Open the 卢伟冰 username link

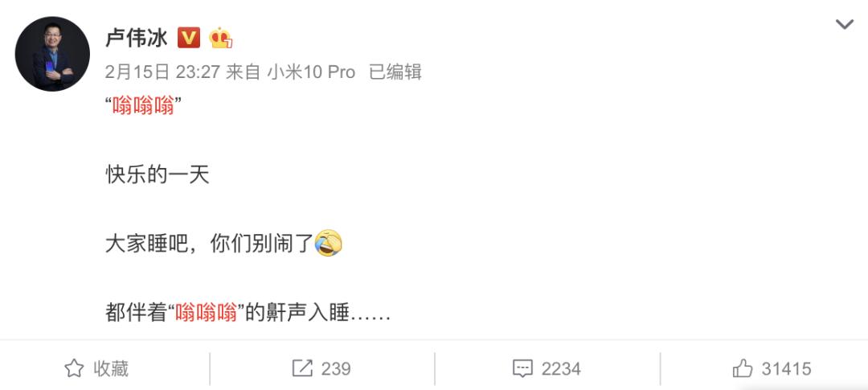[136, 39]
